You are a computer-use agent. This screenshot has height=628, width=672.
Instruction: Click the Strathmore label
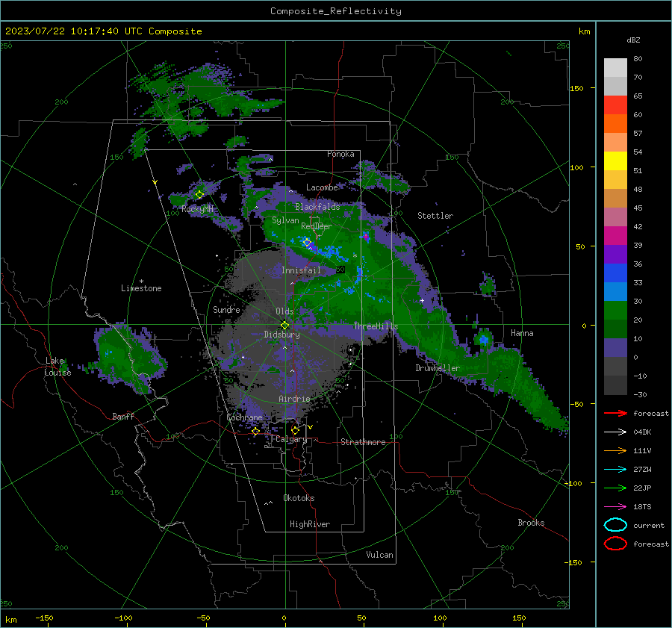(x=363, y=442)
